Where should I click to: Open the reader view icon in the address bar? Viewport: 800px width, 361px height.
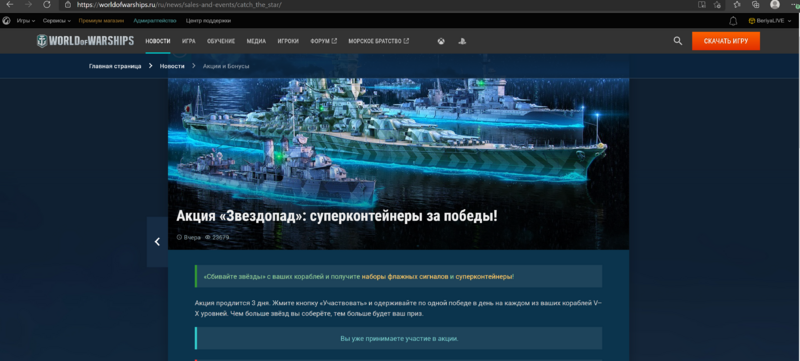pos(702,4)
